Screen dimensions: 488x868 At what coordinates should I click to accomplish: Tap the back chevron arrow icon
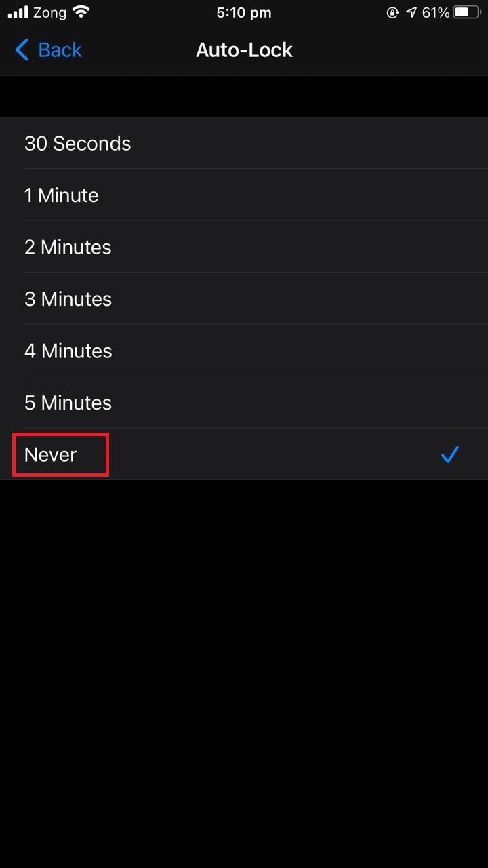pos(22,50)
